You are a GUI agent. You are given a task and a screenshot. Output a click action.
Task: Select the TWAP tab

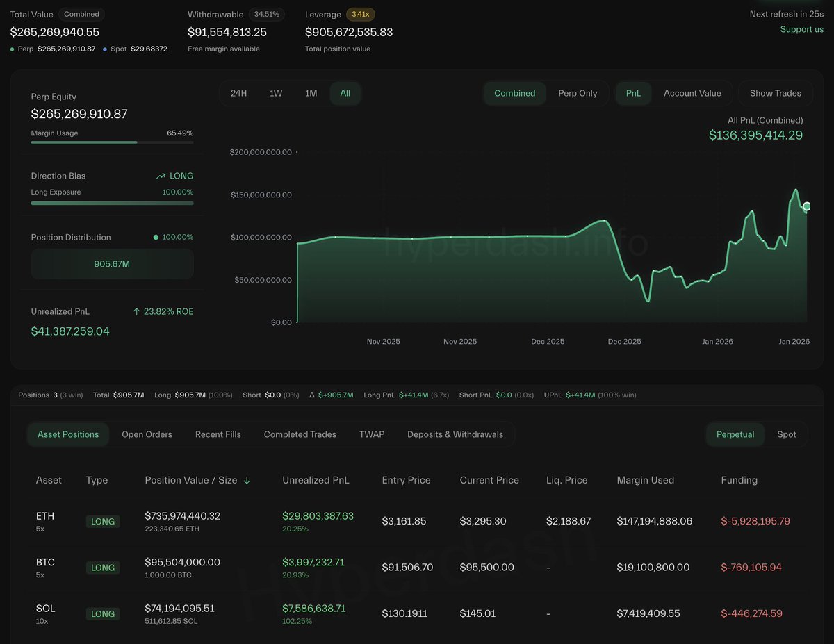[372, 434]
